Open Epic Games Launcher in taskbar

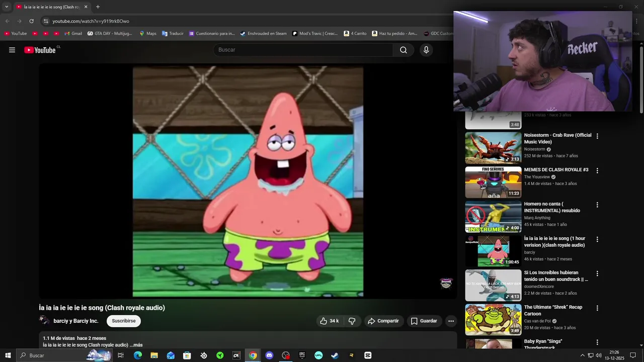coord(302,355)
